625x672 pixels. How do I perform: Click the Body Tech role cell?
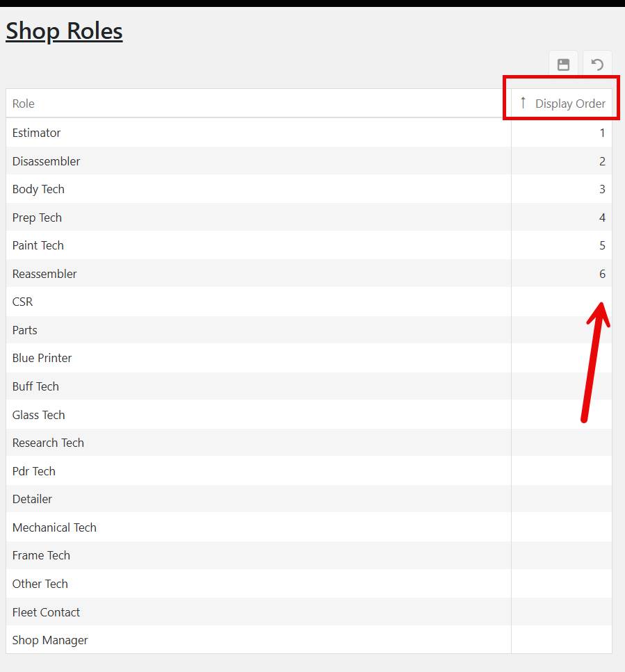(x=38, y=189)
